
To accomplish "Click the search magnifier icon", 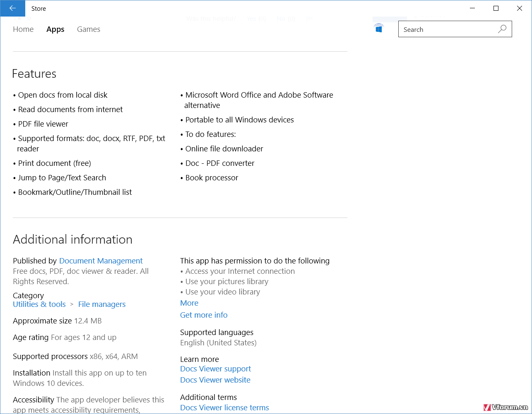I will [502, 29].
